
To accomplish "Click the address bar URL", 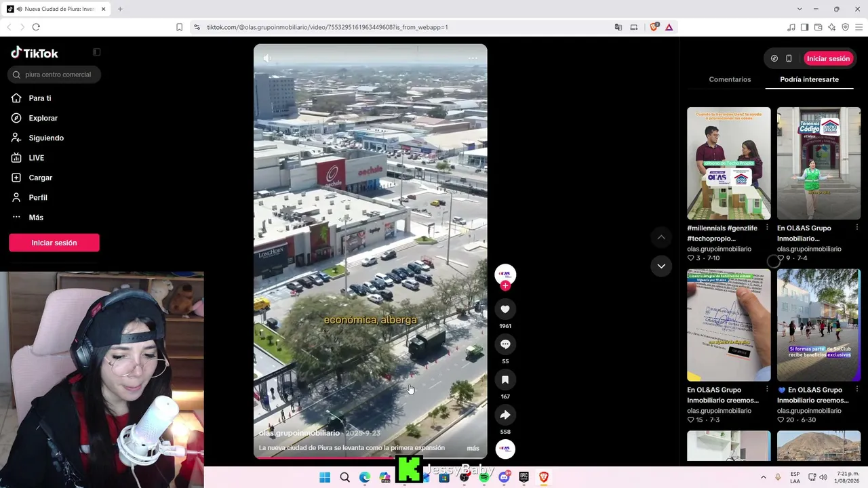I will pyautogui.click(x=328, y=27).
